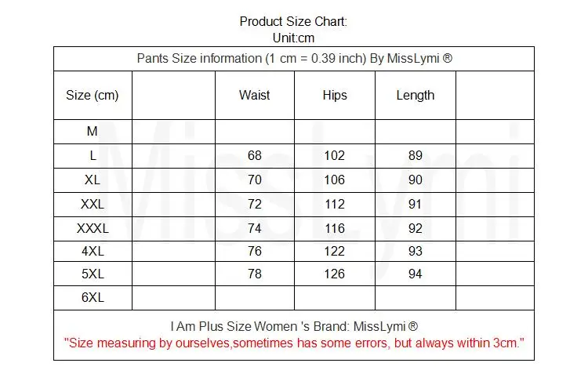Select the XL size row label
The width and height of the screenshot is (588, 392).
[x=93, y=180]
